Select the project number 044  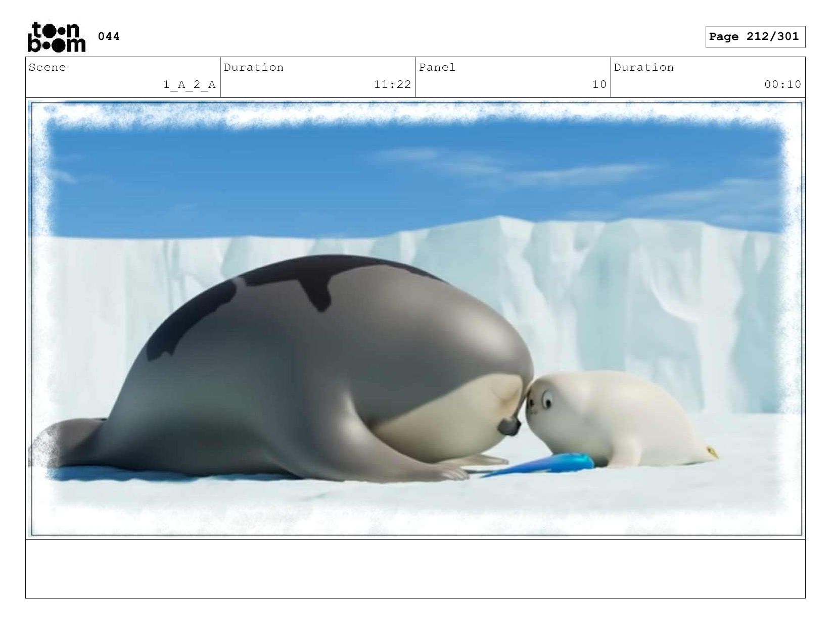pyautogui.click(x=109, y=36)
